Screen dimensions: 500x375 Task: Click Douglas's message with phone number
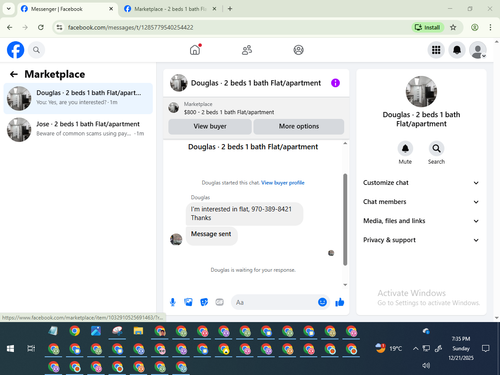[x=244, y=213]
